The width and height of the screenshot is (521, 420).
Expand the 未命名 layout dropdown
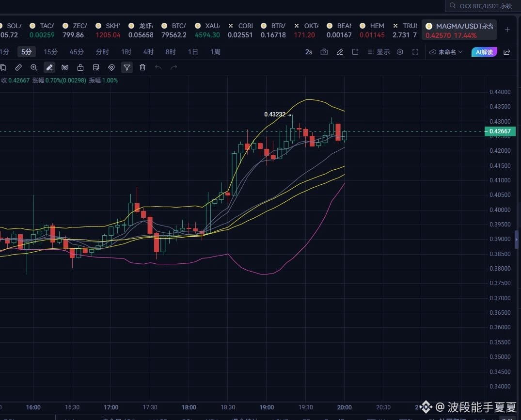(x=446, y=52)
